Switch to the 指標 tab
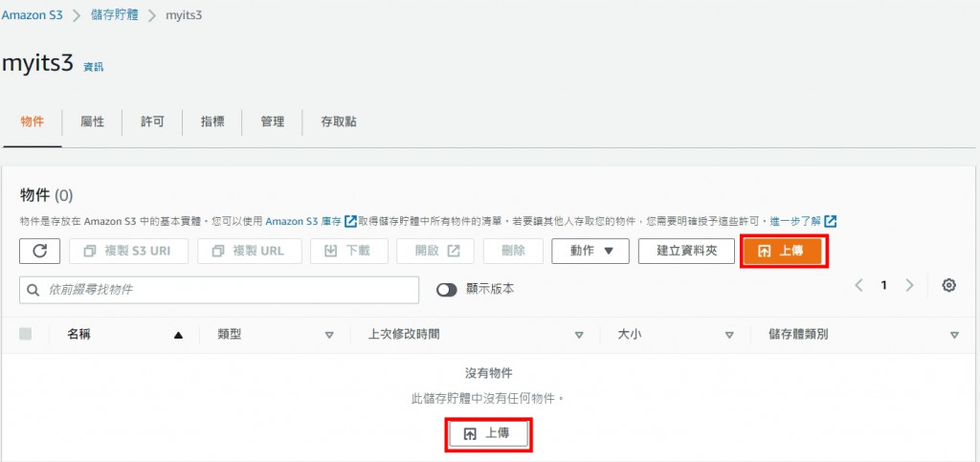 [x=212, y=122]
